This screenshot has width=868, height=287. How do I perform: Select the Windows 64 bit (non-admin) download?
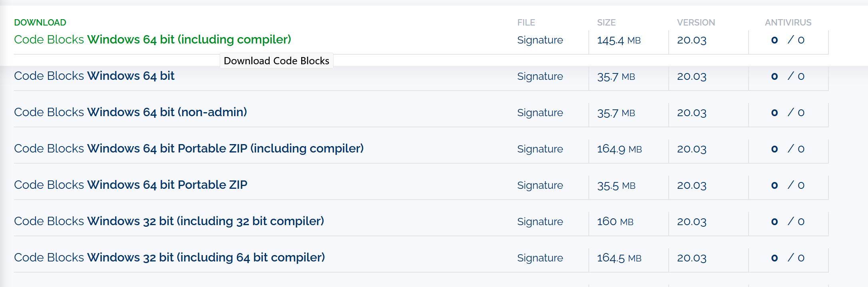pos(131,112)
